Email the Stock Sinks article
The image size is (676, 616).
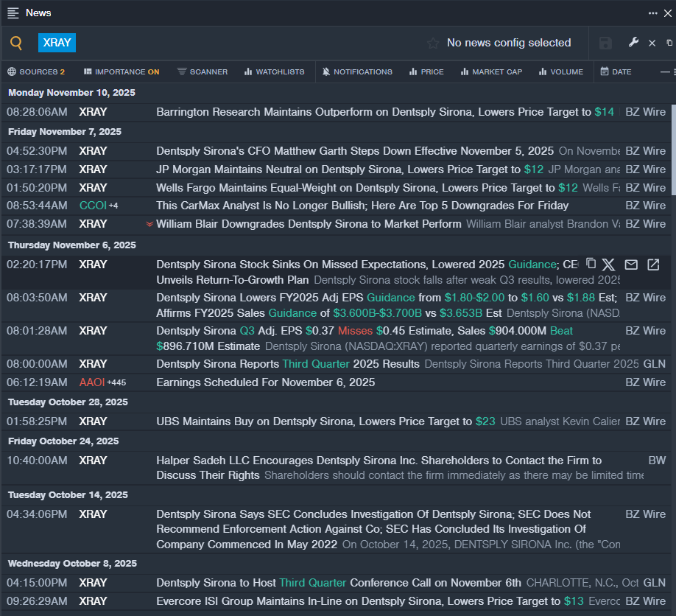pyautogui.click(x=631, y=264)
